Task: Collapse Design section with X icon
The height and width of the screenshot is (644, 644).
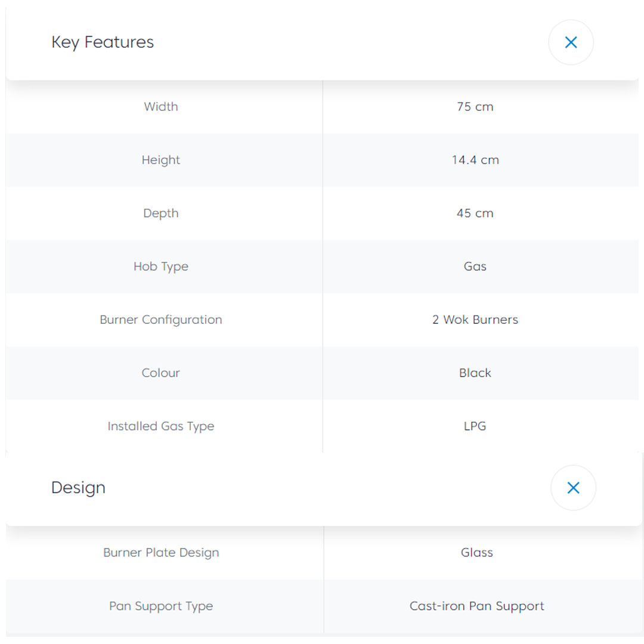Action: pyautogui.click(x=573, y=488)
